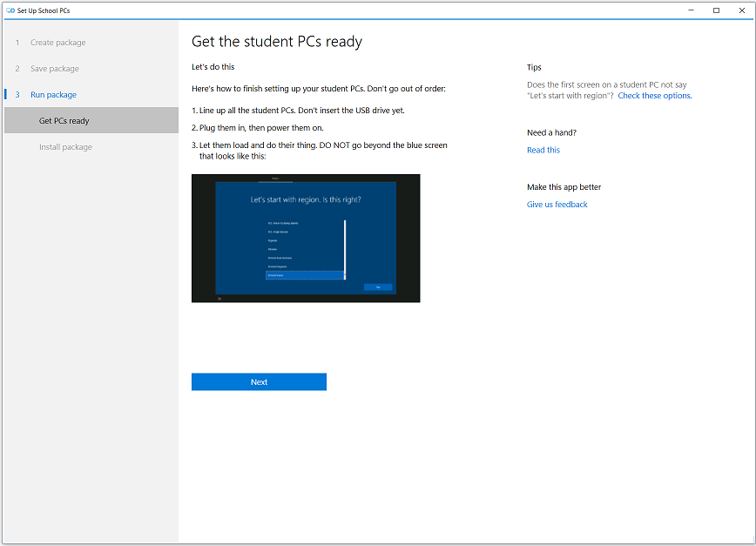
Task: Go to the Create package step
Action: (57, 43)
